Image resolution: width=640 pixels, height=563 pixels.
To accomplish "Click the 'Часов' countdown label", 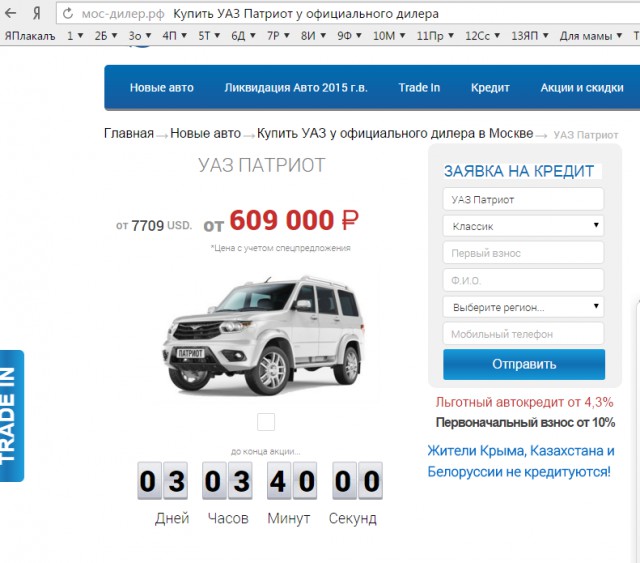I will 228,518.
